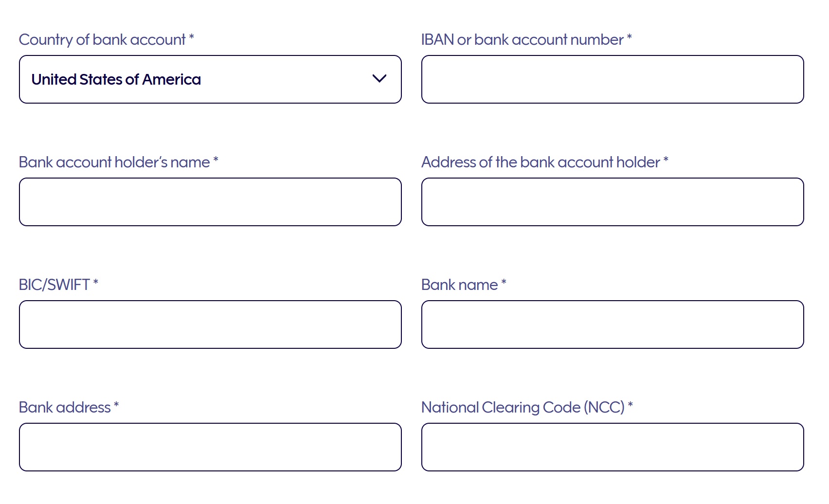Click the IBAN or bank account number label

[x=522, y=40]
